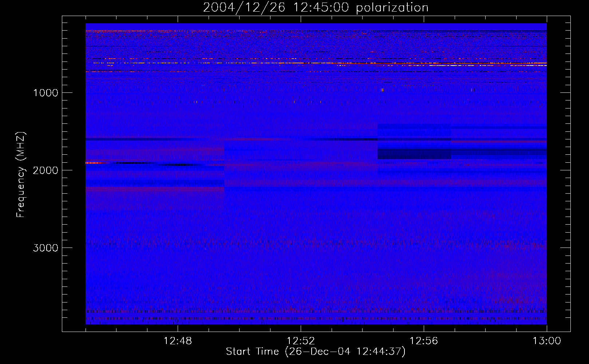
Task: Click the 1000 frequency tick label
Action: [46, 93]
